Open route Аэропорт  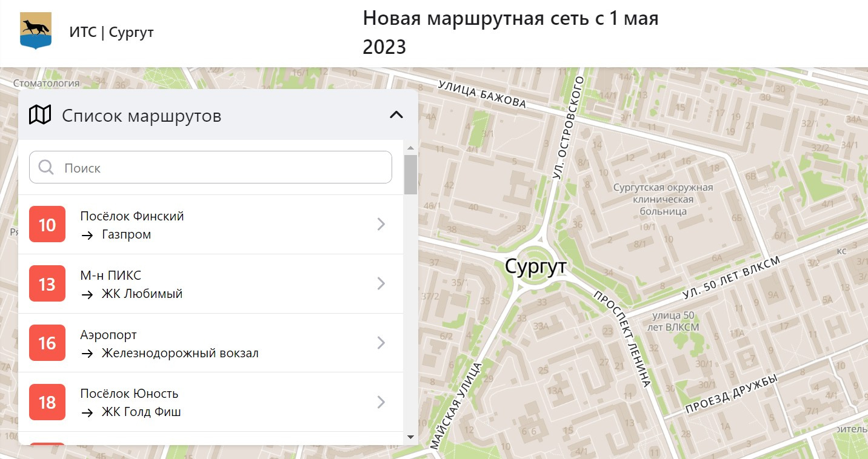click(109, 335)
